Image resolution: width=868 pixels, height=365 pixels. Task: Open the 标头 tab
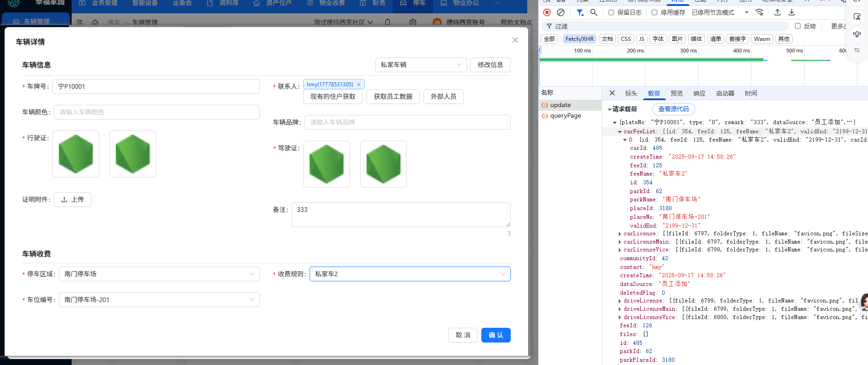(631, 93)
